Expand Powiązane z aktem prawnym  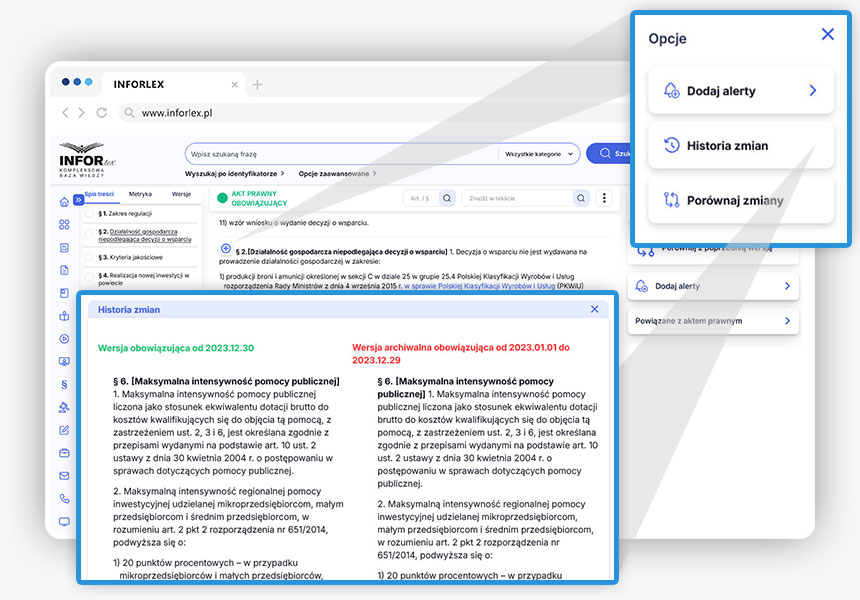click(713, 321)
